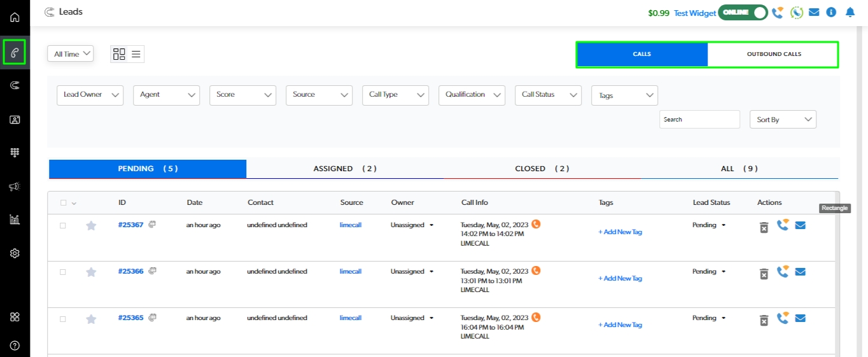Switch to grid view layout icon

pyautogui.click(x=119, y=54)
